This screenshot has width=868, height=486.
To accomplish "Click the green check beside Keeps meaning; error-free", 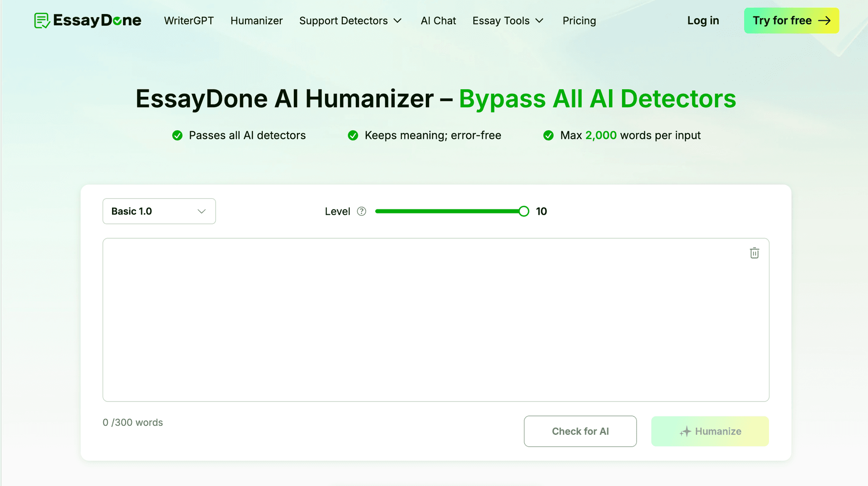I will 353,135.
